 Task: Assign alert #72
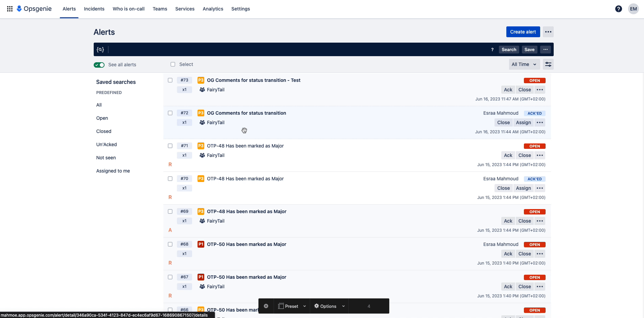523,122
